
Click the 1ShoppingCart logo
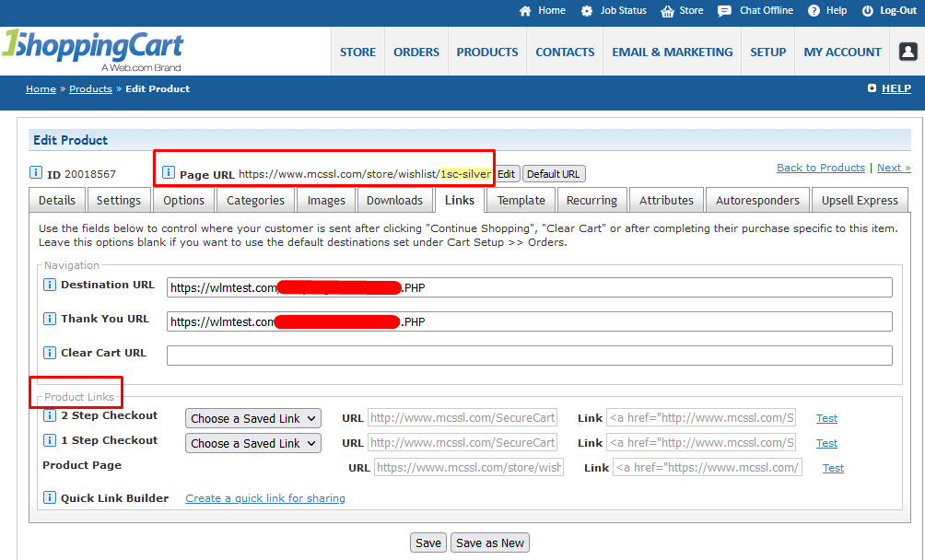(93, 50)
